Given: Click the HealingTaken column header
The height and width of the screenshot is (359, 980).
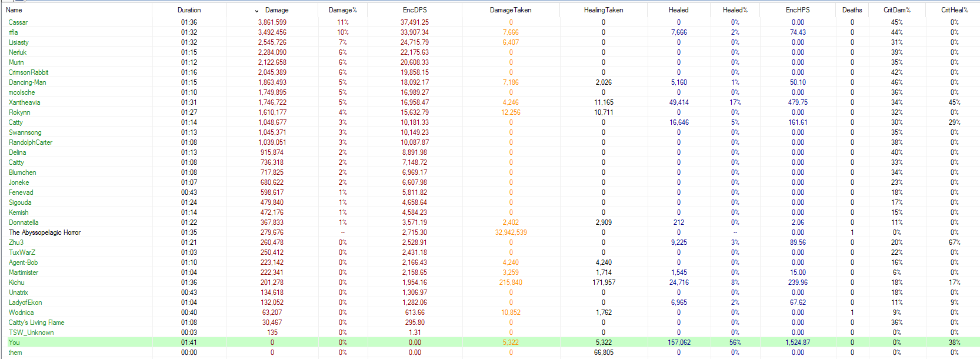Looking at the screenshot, I should [603, 10].
